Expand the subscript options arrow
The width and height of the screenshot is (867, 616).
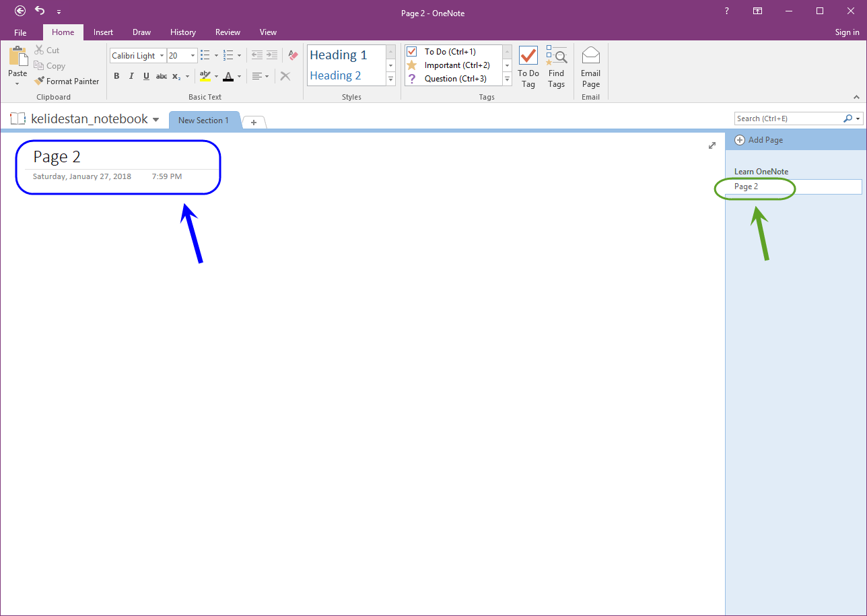[188, 76]
